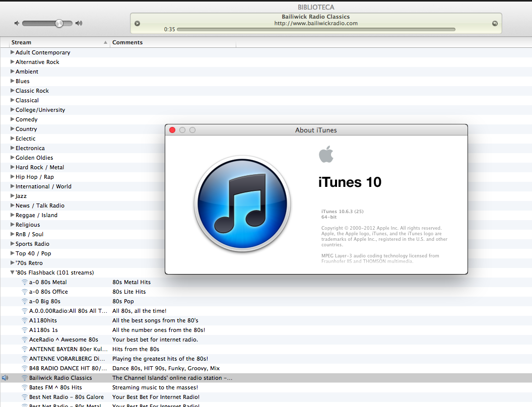Click stream icon for Bates FM 80s Hits
This screenshot has width=532, height=407.
pyautogui.click(x=24, y=387)
